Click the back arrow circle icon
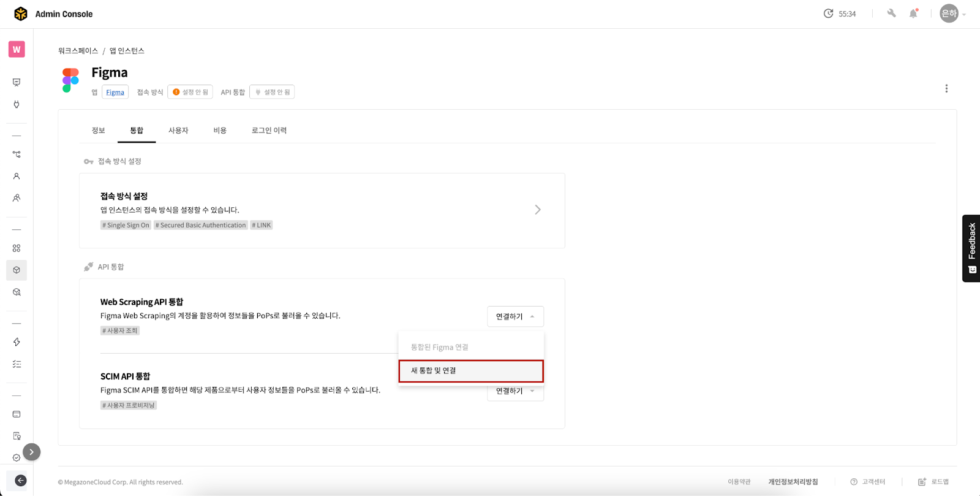980x496 pixels. pyautogui.click(x=20, y=480)
